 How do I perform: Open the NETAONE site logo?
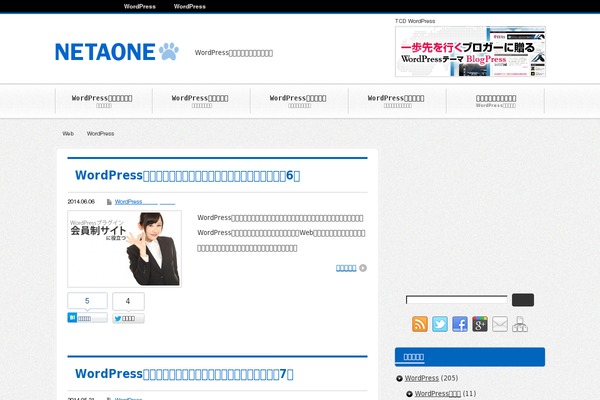click(x=117, y=52)
